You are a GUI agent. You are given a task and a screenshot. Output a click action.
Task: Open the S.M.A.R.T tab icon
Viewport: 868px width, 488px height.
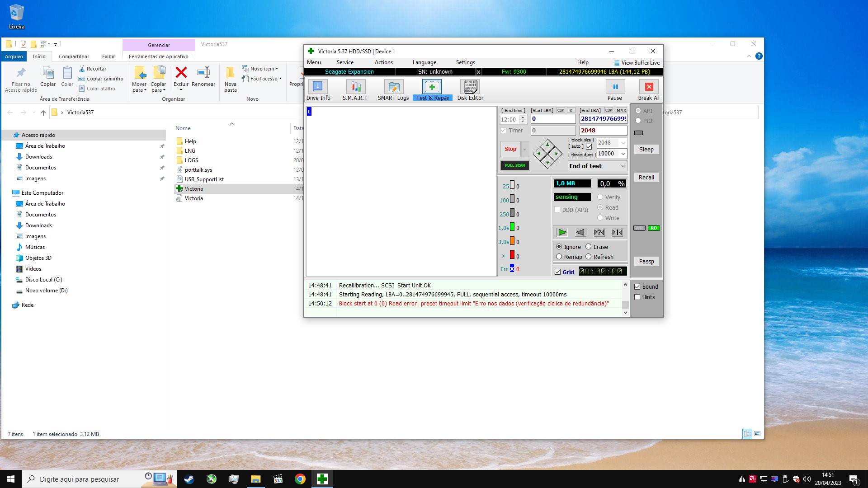coord(355,86)
